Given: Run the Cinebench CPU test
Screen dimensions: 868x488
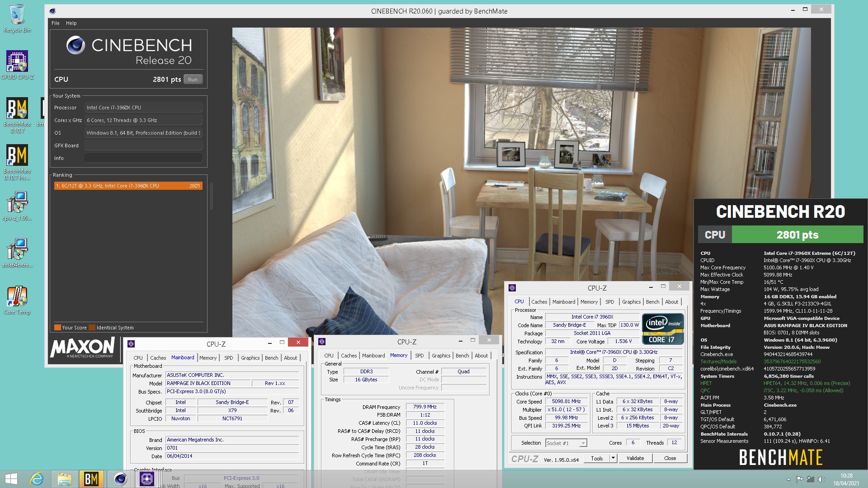Looking at the screenshot, I should point(193,80).
